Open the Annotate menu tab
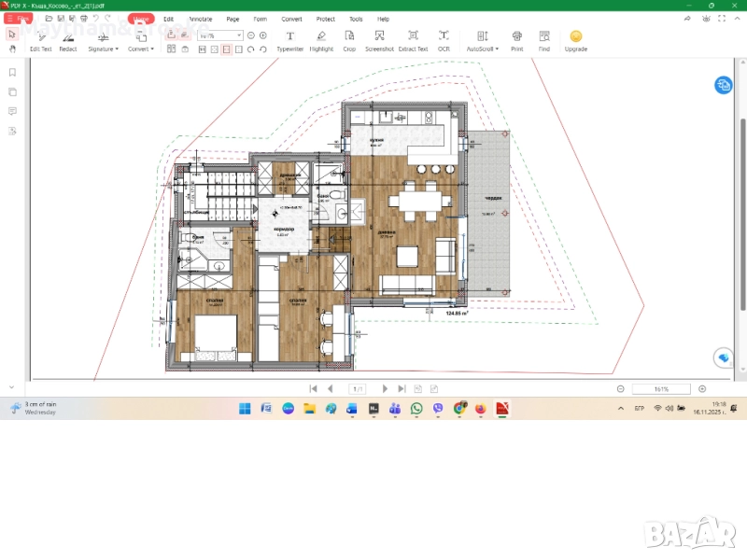Viewport: 747px width, 560px height. 200,19
